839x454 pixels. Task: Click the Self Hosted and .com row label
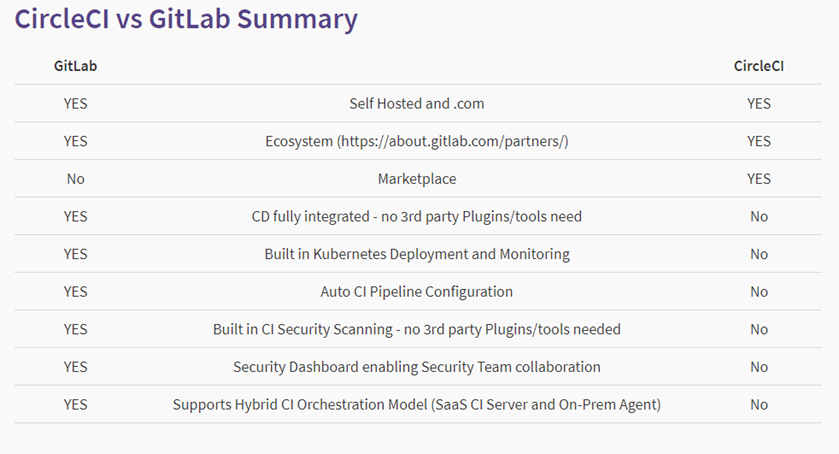(416, 103)
